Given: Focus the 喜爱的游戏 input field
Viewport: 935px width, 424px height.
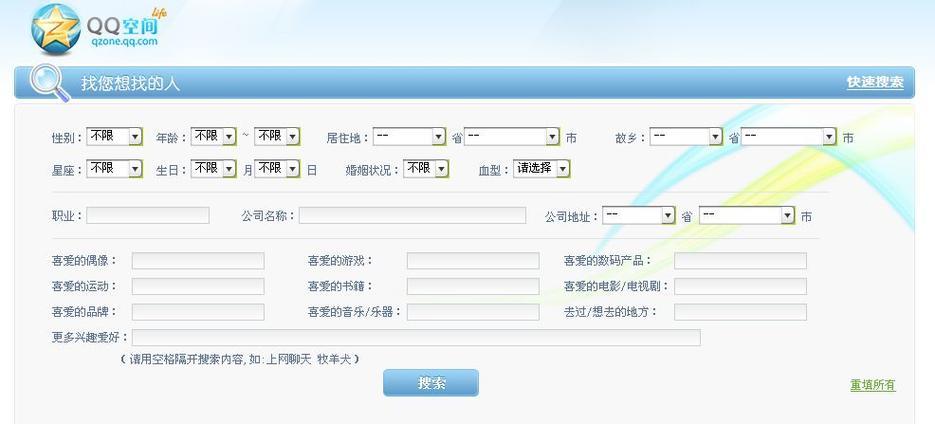Looking at the screenshot, I should [x=473, y=261].
